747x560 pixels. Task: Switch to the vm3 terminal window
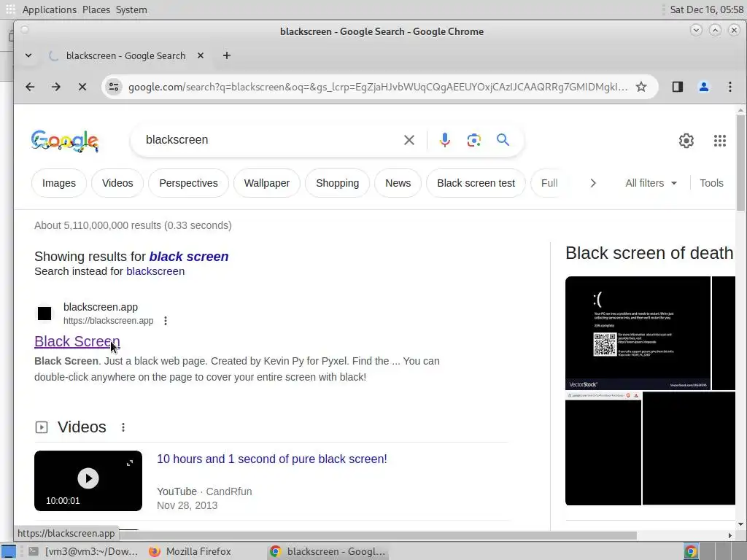pos(83,551)
